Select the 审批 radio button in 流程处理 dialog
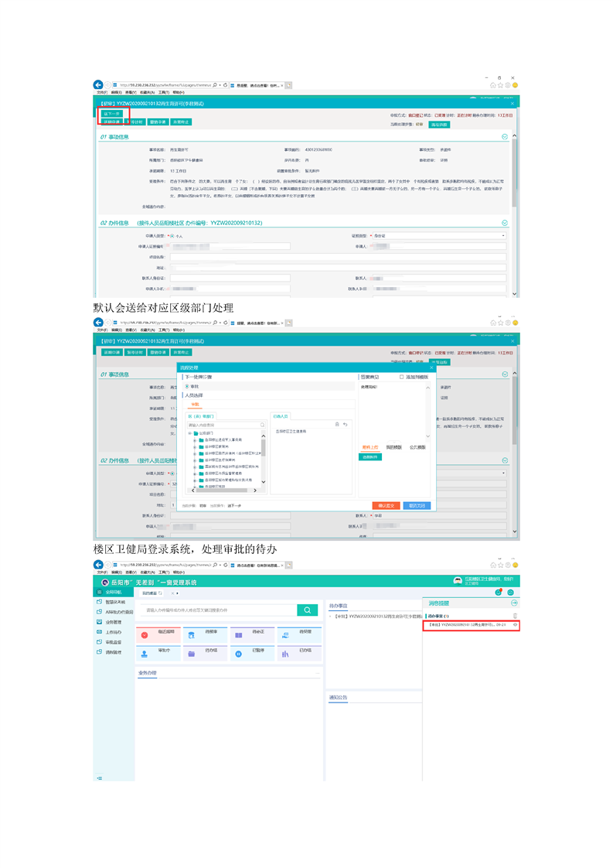Viewport: 613px width, 868px height. 186,386
